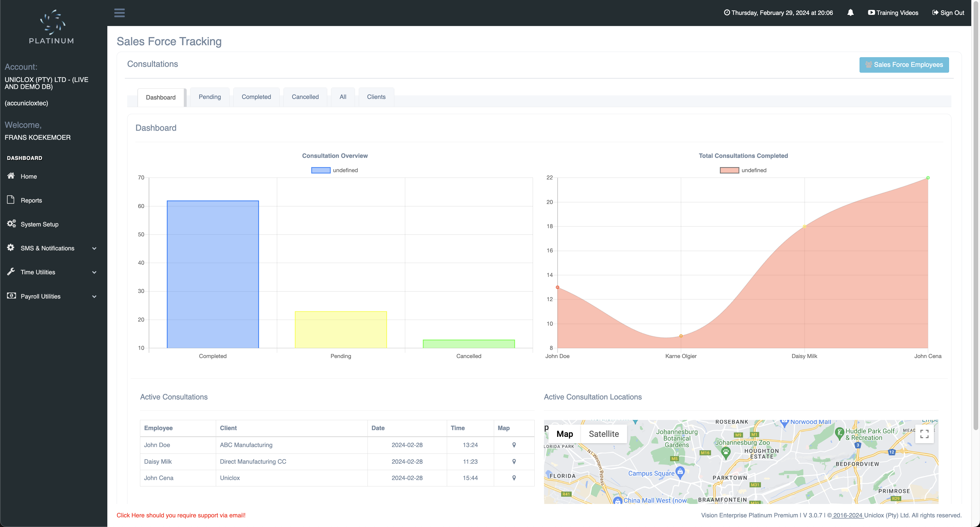The height and width of the screenshot is (527, 980).
Task: Click Client column header
Action: coord(292,428)
